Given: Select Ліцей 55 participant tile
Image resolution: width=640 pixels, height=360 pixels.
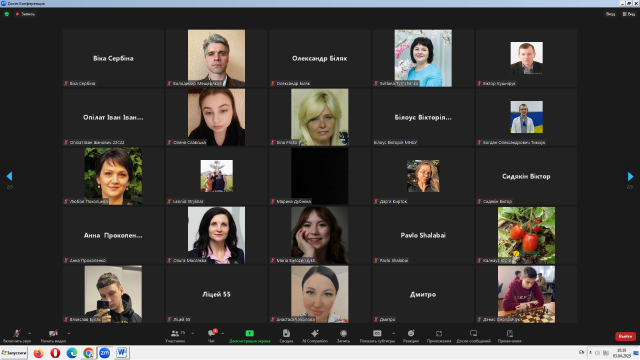Looking at the screenshot, I should click(216, 294).
